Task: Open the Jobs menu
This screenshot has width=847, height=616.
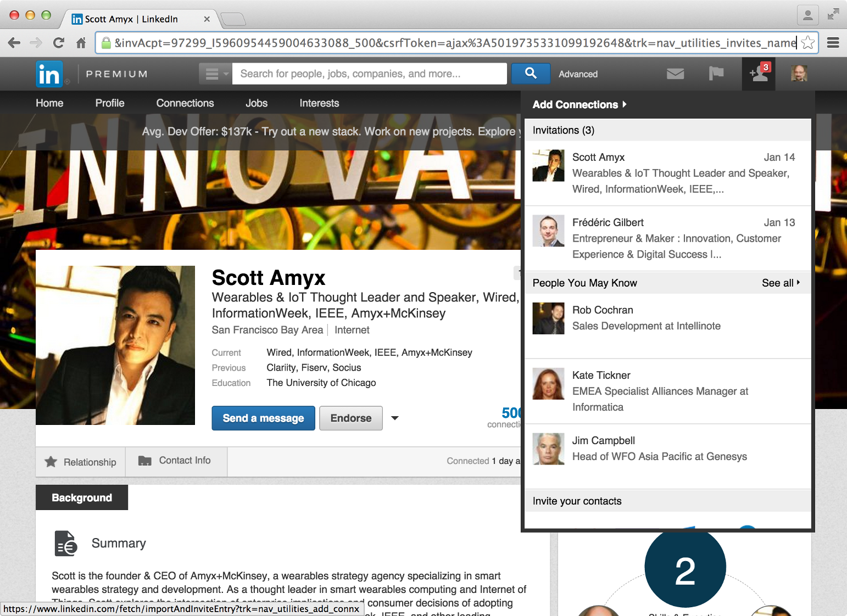Action: pos(257,103)
